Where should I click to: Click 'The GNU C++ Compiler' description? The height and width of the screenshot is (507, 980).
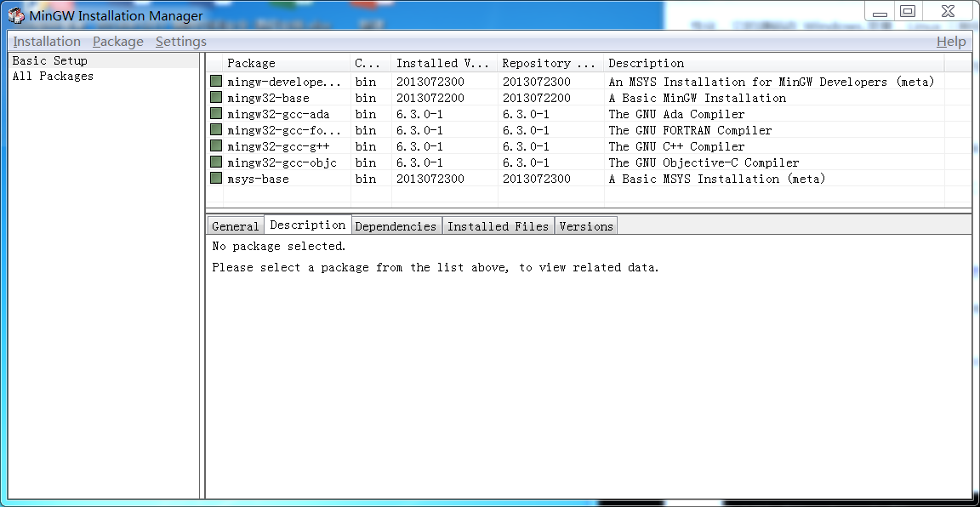(x=677, y=147)
